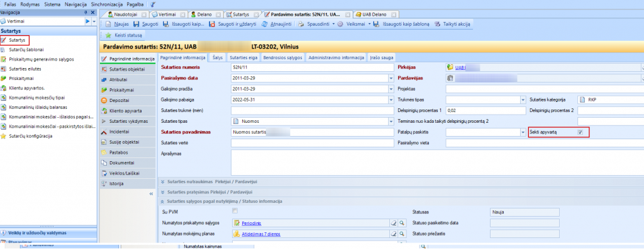
Task: Toggle the Sekti apyvartą checkbox
Action: 580,132
